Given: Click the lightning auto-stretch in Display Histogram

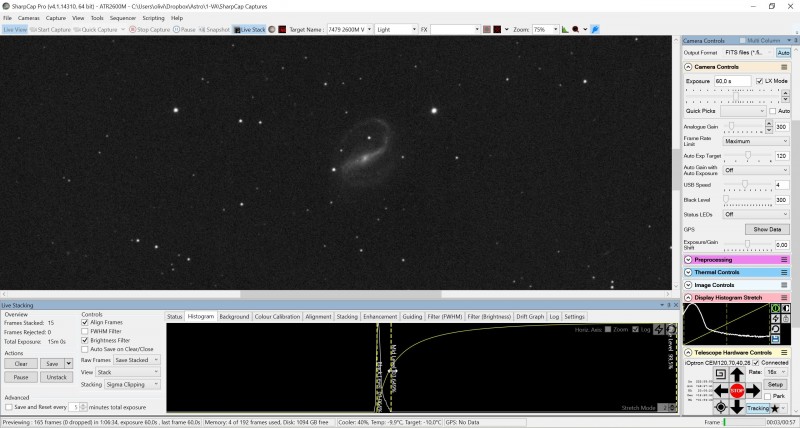Looking at the screenshot, I should click(x=775, y=319).
